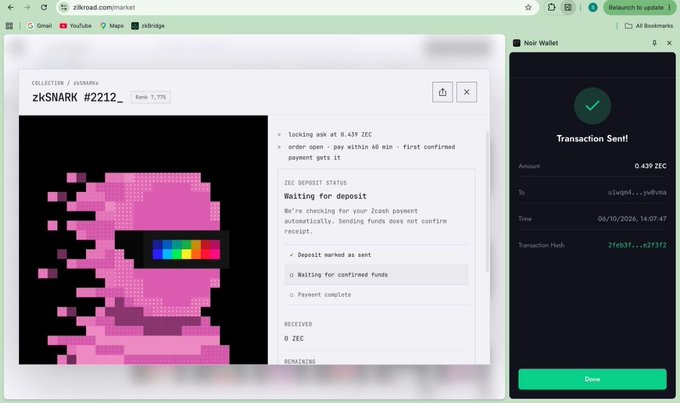Viewport: 680px width, 403px height.
Task: Pin the Noir Wallet side panel
Action: pos(654,43)
